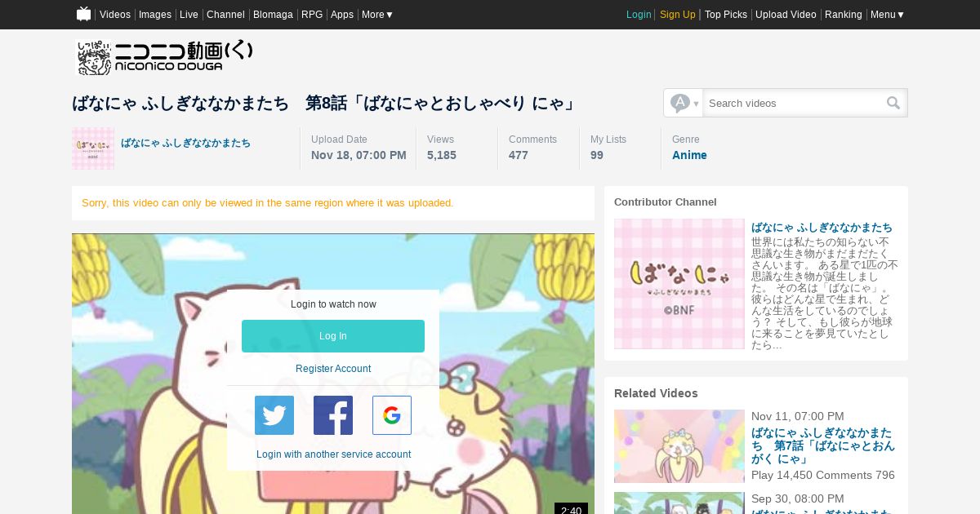Click the Niconico TV icon in top bar

83,14
